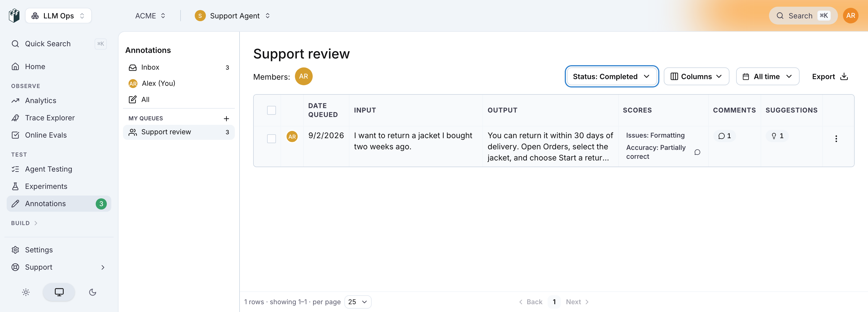Click the Search field in the top bar
This screenshot has height=312, width=868.
(803, 16)
